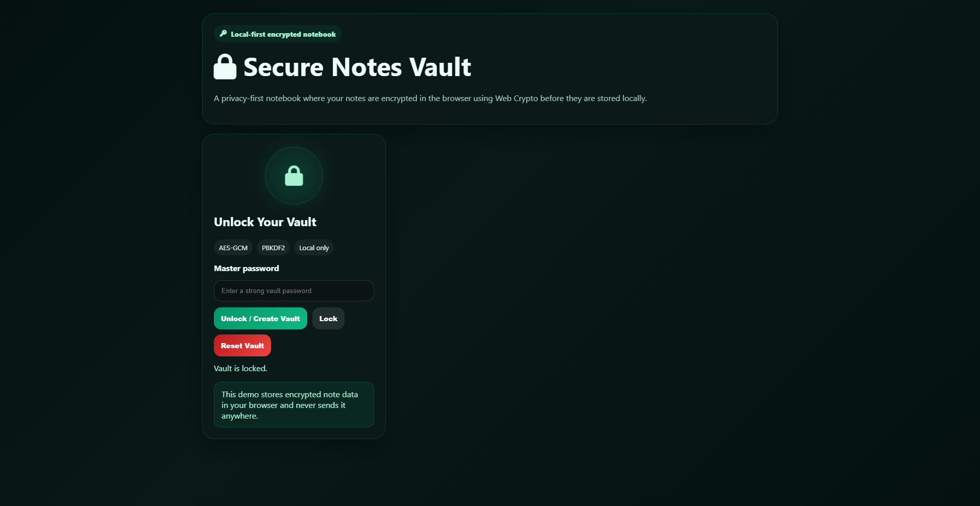Viewport: 980px width, 506px height.
Task: Click the lock icon beside Secure Notes Vault title
Action: point(225,66)
